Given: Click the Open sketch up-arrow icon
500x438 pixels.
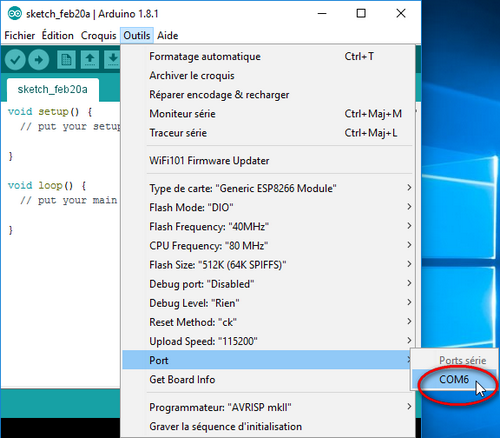Looking at the screenshot, I should pos(90,60).
